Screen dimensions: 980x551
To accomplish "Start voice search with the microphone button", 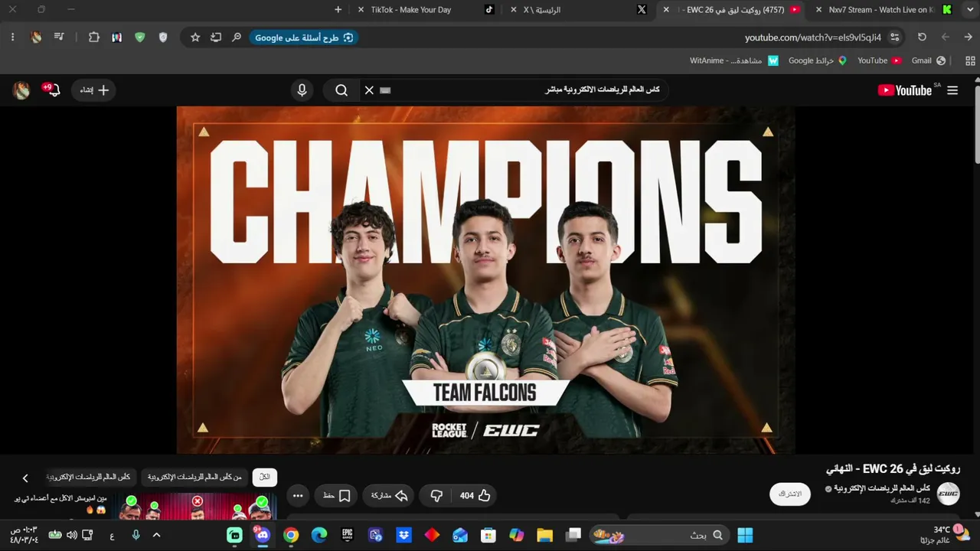I will [302, 90].
